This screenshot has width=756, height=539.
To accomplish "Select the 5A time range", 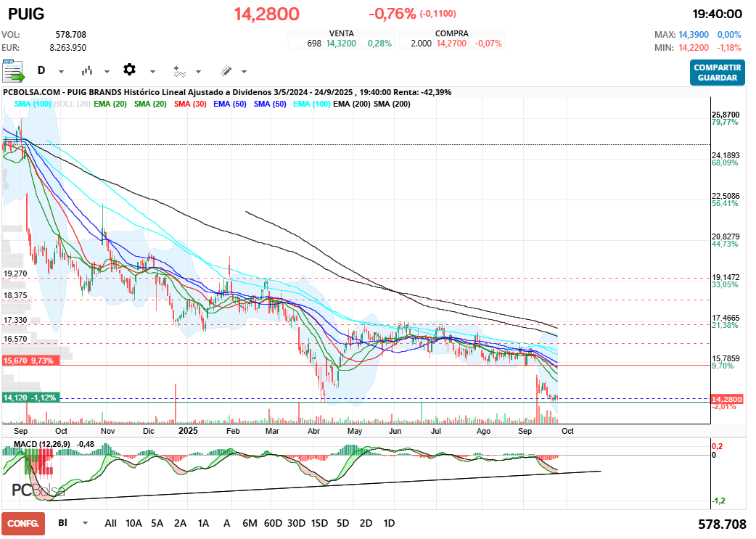I will pos(157,523).
